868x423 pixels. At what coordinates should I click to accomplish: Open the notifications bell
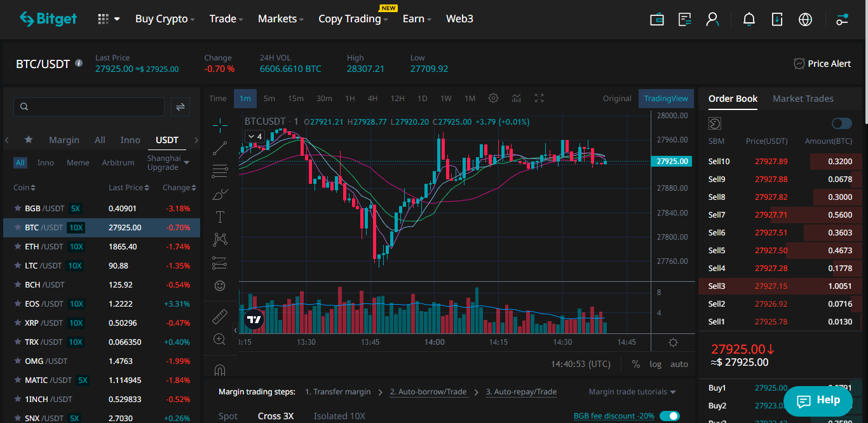(x=749, y=19)
